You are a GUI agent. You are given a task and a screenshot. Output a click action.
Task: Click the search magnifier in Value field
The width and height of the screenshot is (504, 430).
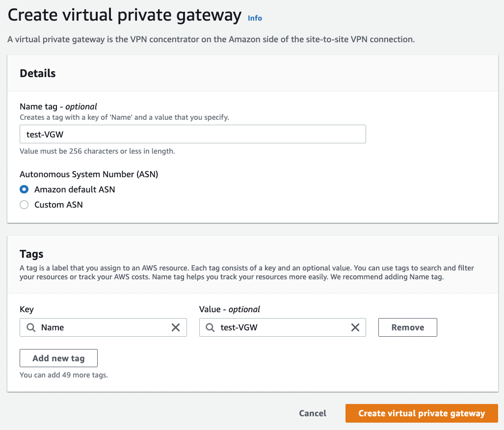[210, 327]
